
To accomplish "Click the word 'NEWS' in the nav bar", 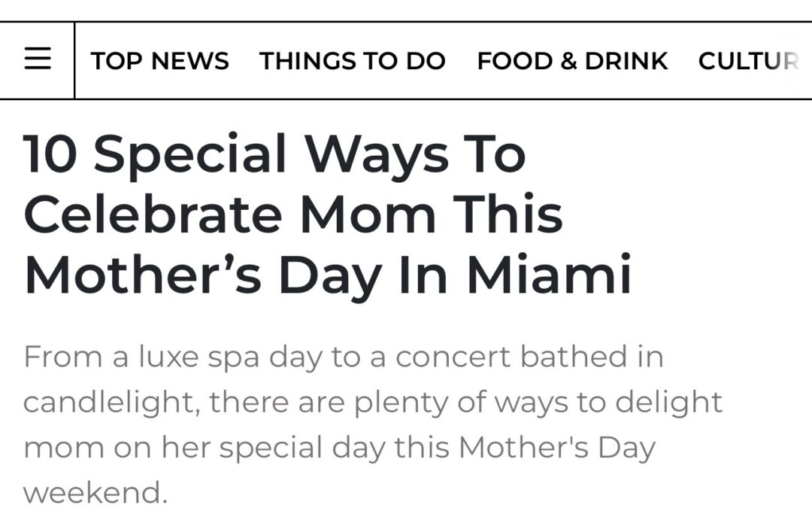I will 190,61.
